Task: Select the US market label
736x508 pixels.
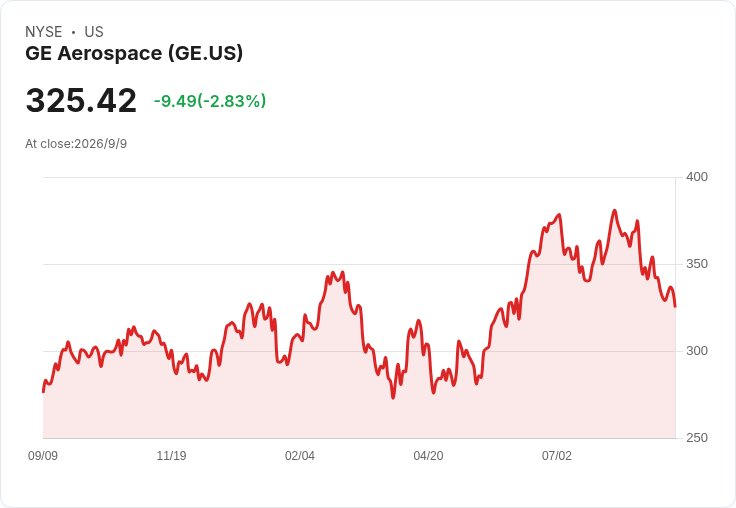Action: (x=94, y=32)
